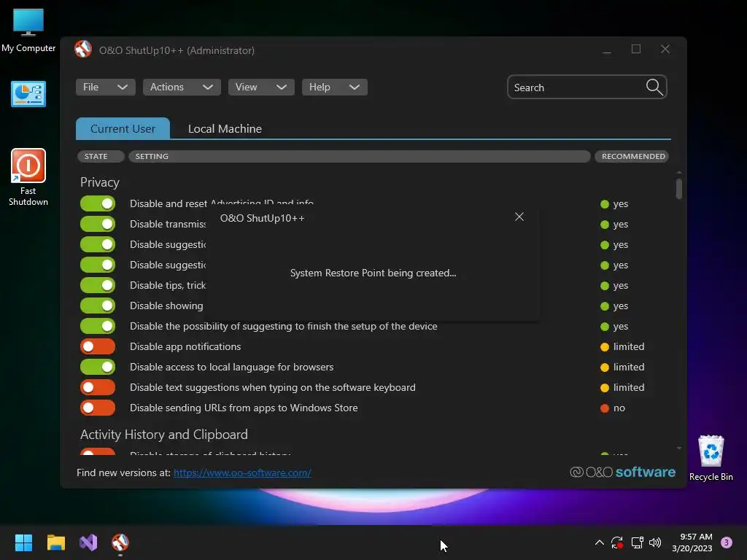Open the View dropdown menu
The height and width of the screenshot is (560, 747).
(261, 87)
